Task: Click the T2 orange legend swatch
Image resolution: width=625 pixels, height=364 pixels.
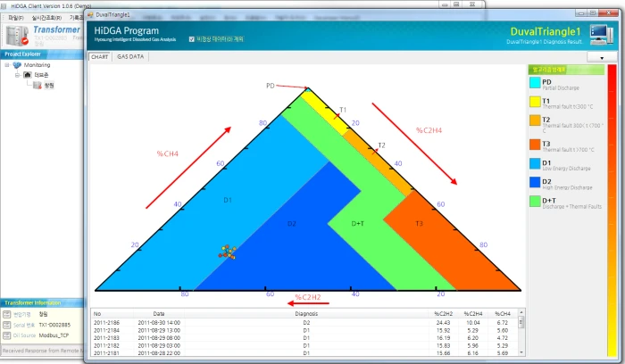Action: 535,120
